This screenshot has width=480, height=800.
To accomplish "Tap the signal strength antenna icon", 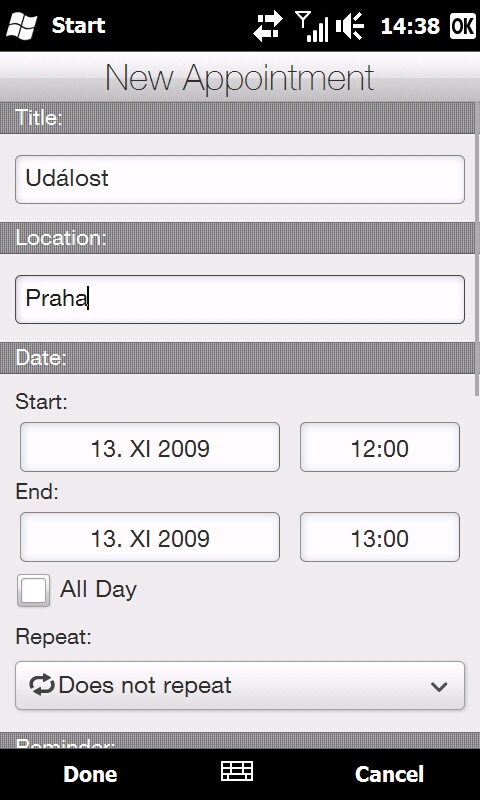I will [x=312, y=26].
